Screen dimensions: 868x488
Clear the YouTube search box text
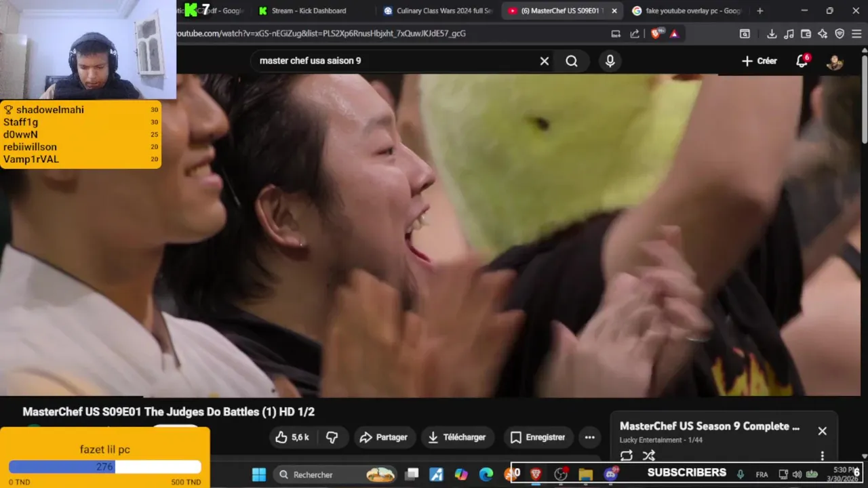click(x=544, y=61)
